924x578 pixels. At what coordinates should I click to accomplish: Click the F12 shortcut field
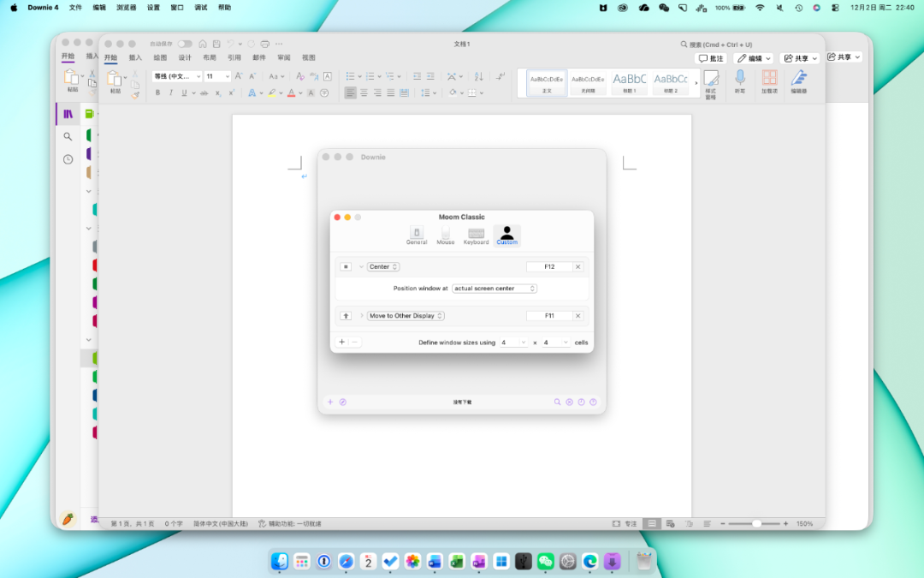pos(548,267)
